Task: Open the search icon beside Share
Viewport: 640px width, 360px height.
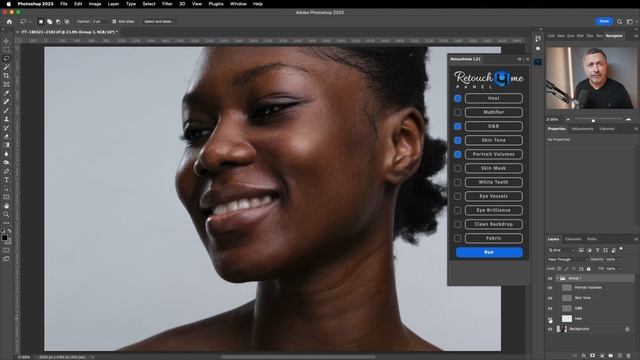Action: point(620,21)
